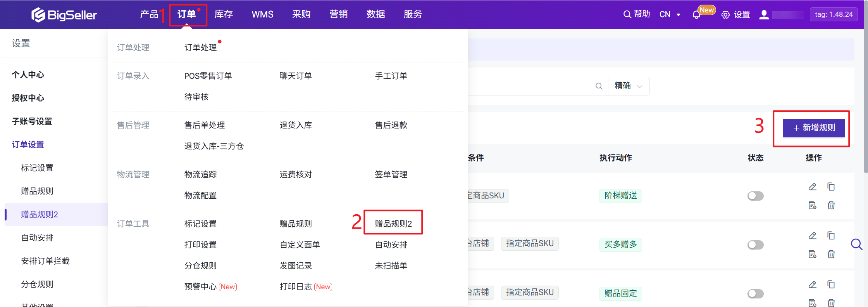Select 赠品规则2 in the 订单工具 menu
The width and height of the screenshot is (868, 307).
(x=393, y=224)
